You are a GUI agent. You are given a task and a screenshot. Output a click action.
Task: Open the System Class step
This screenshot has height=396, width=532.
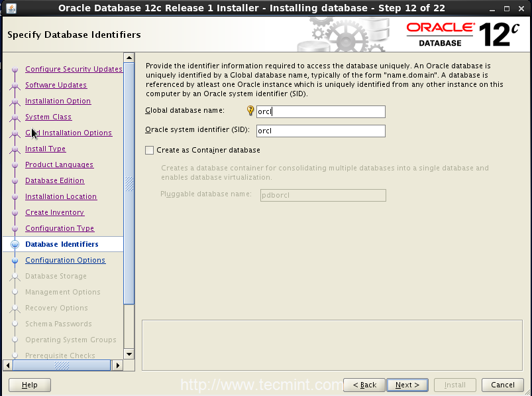pos(48,117)
